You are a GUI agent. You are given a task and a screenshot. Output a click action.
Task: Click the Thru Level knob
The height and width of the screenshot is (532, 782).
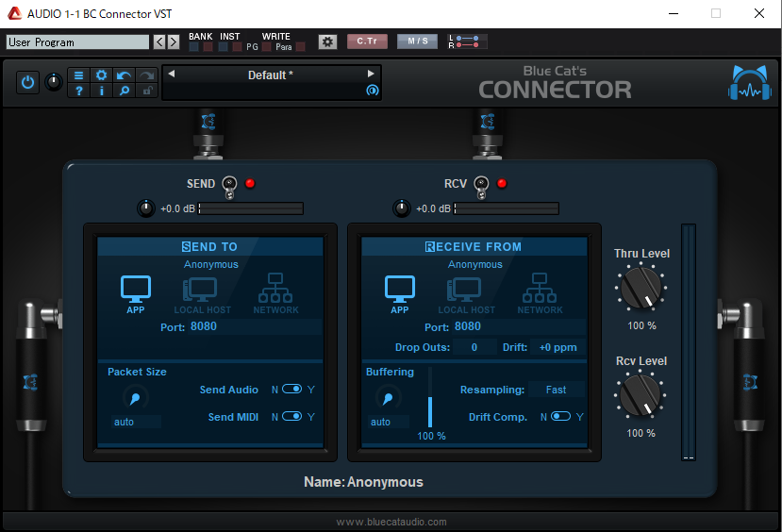click(x=641, y=288)
